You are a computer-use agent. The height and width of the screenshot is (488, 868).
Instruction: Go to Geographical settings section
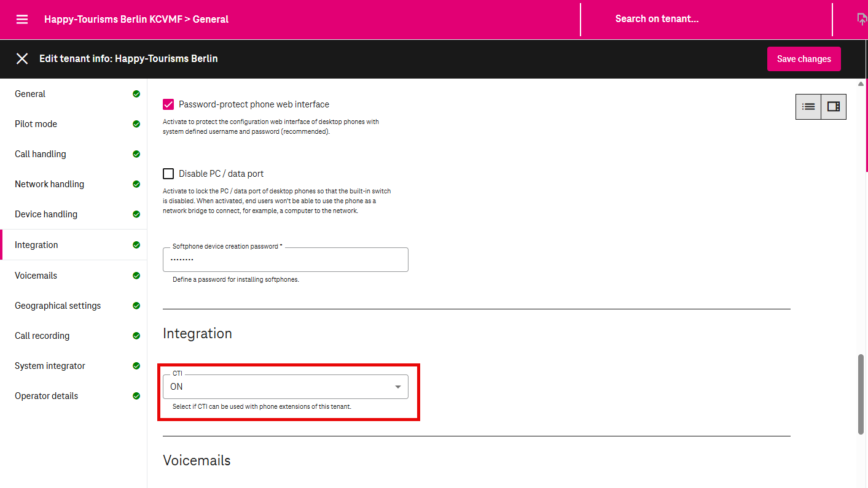click(58, 306)
